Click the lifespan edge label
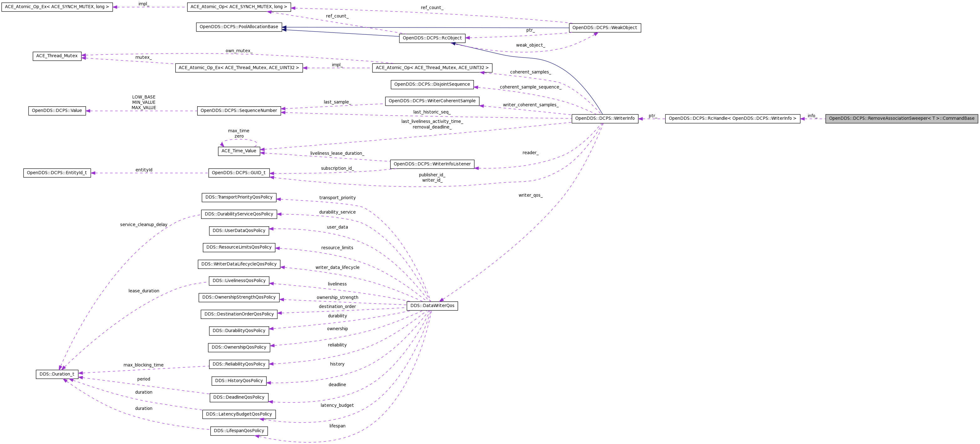Screen dimensions: 980x444 [337, 426]
